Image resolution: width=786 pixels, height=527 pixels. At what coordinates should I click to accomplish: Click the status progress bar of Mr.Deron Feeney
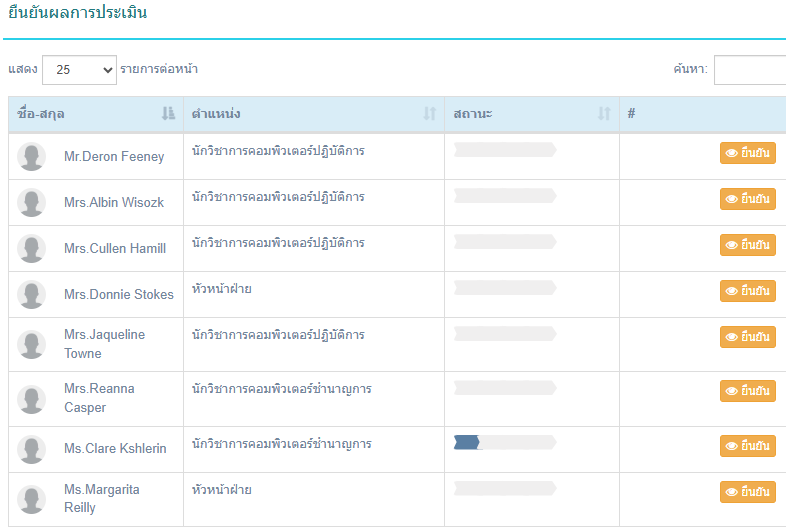(x=505, y=149)
